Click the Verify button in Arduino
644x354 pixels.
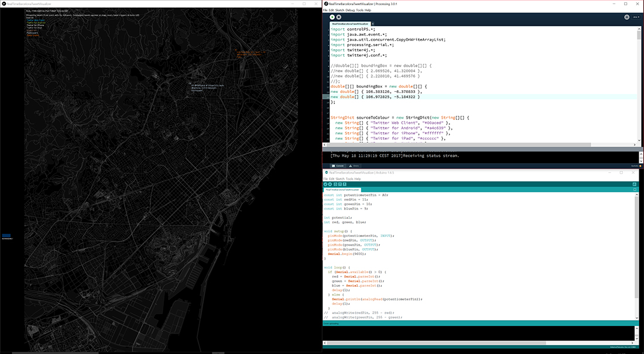326,184
